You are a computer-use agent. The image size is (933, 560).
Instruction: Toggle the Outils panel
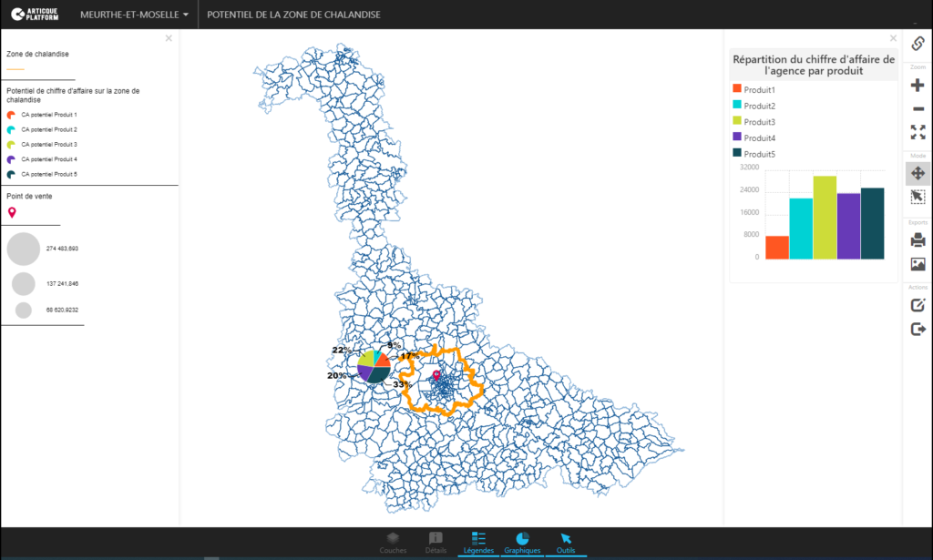point(566,543)
